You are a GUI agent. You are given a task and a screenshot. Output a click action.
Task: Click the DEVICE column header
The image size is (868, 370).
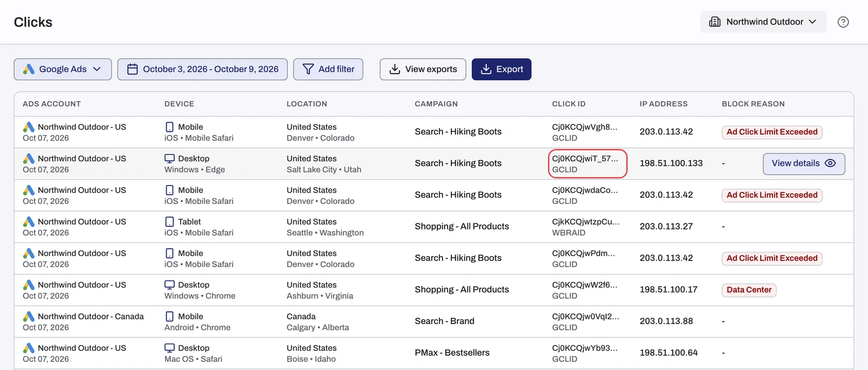pyautogui.click(x=179, y=104)
